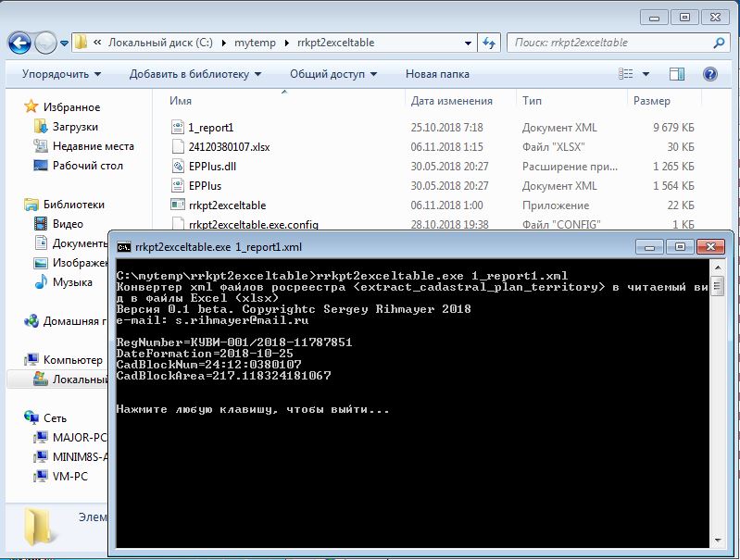Click the mytemp breadcrumb in address bar
This screenshot has width=740, height=560.
click(253, 43)
